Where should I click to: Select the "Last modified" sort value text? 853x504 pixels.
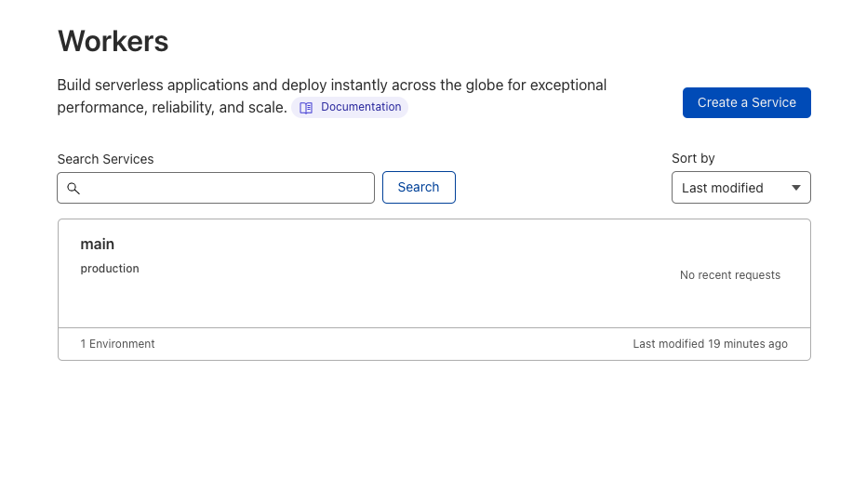pyautogui.click(x=722, y=188)
